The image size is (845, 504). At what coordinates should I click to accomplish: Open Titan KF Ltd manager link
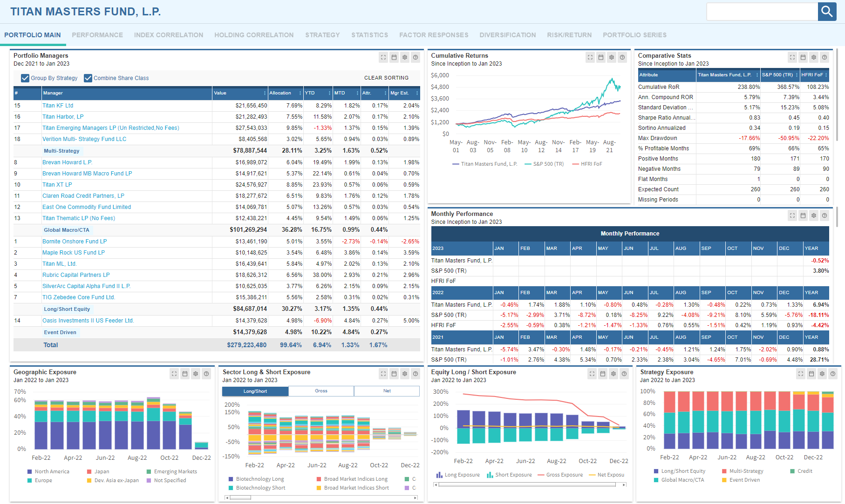coord(58,106)
